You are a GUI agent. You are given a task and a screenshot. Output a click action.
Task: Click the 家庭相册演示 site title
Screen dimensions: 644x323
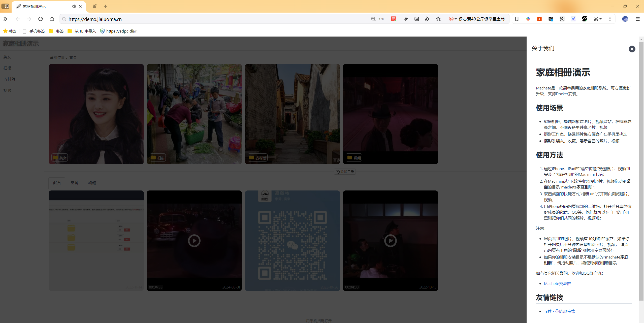pyautogui.click(x=21, y=43)
